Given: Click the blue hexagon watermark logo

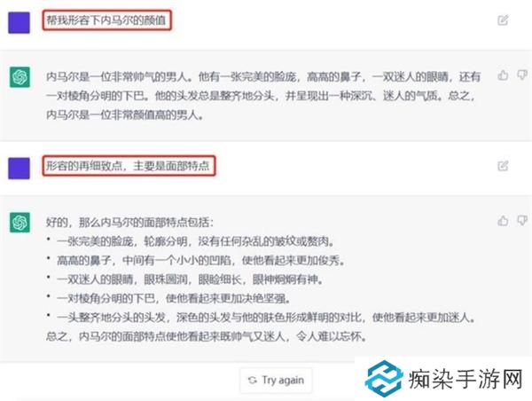Looking at the screenshot, I should click(384, 379).
